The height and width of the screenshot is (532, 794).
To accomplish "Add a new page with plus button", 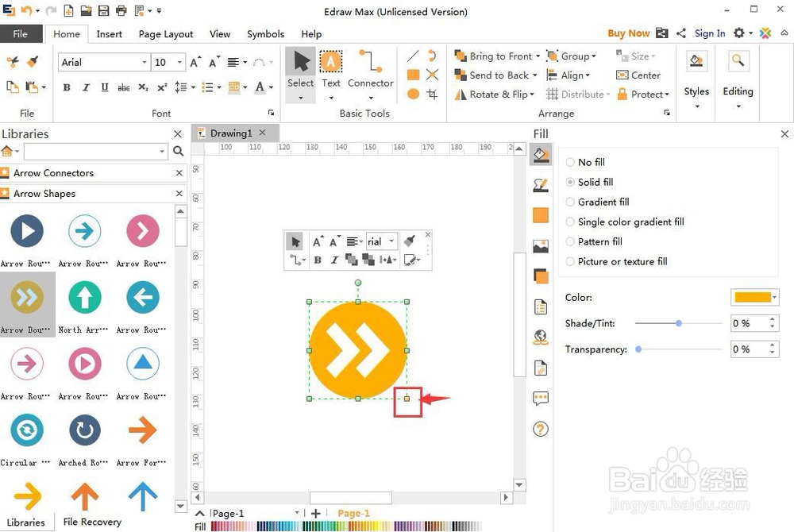I will pos(316,513).
